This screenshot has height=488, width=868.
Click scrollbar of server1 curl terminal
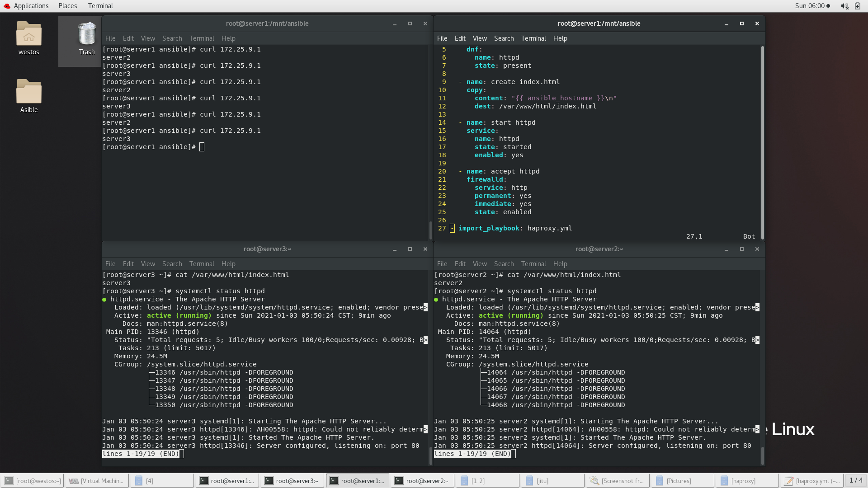coord(430,230)
